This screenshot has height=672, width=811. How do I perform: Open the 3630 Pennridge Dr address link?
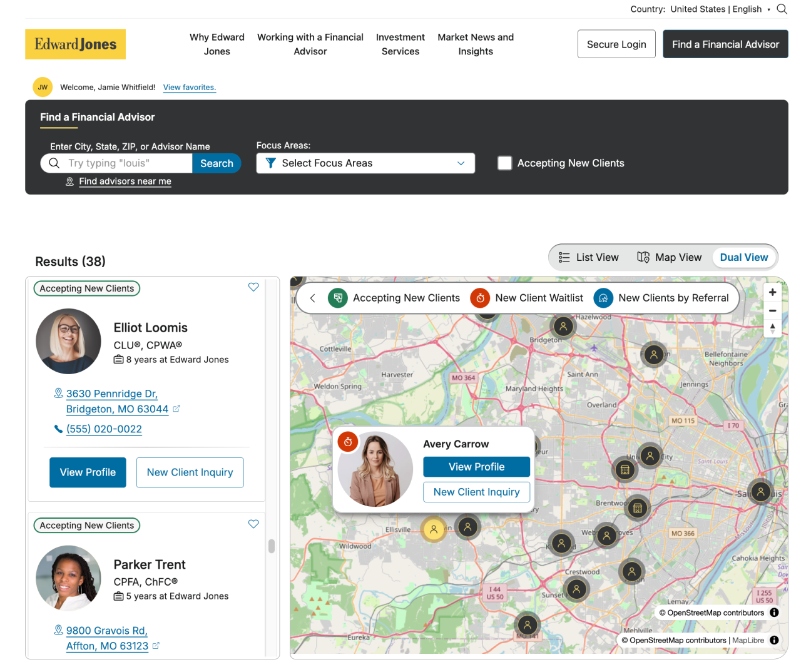[117, 402]
